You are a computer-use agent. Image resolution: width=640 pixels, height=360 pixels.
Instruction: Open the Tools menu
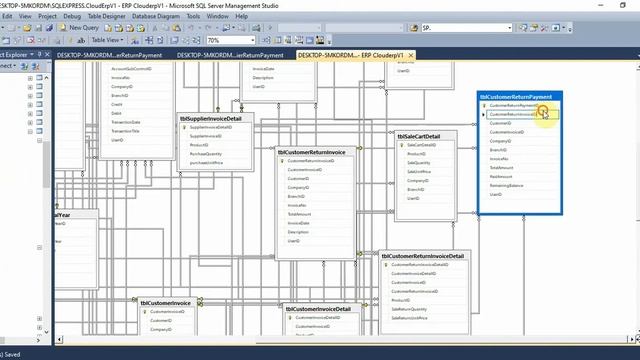click(193, 16)
